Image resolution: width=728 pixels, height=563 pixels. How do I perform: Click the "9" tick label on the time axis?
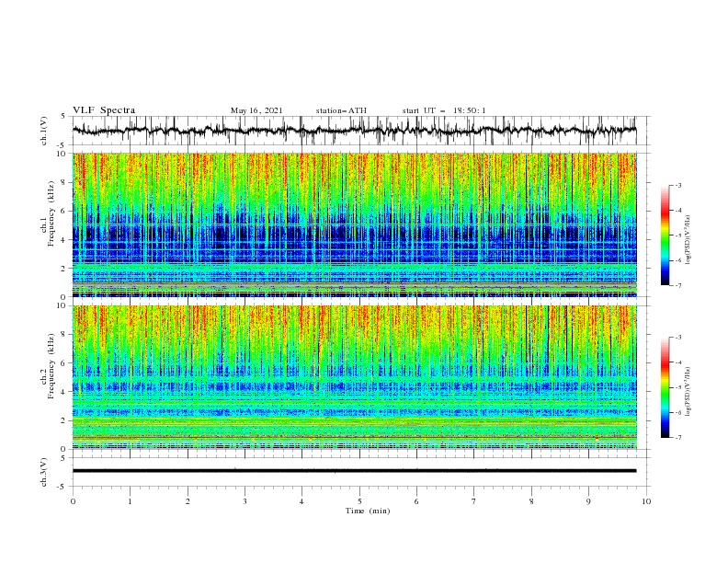588,501
